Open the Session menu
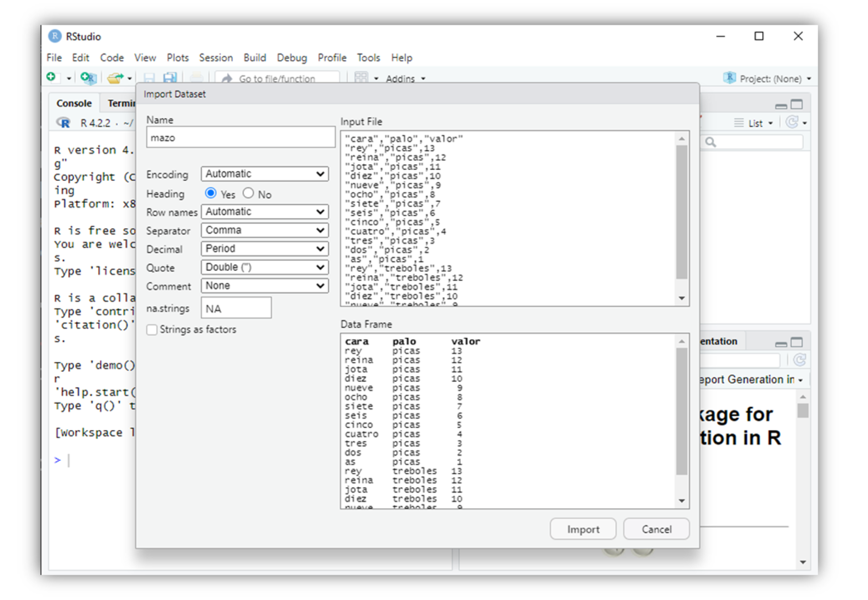868x600 pixels. [216, 58]
